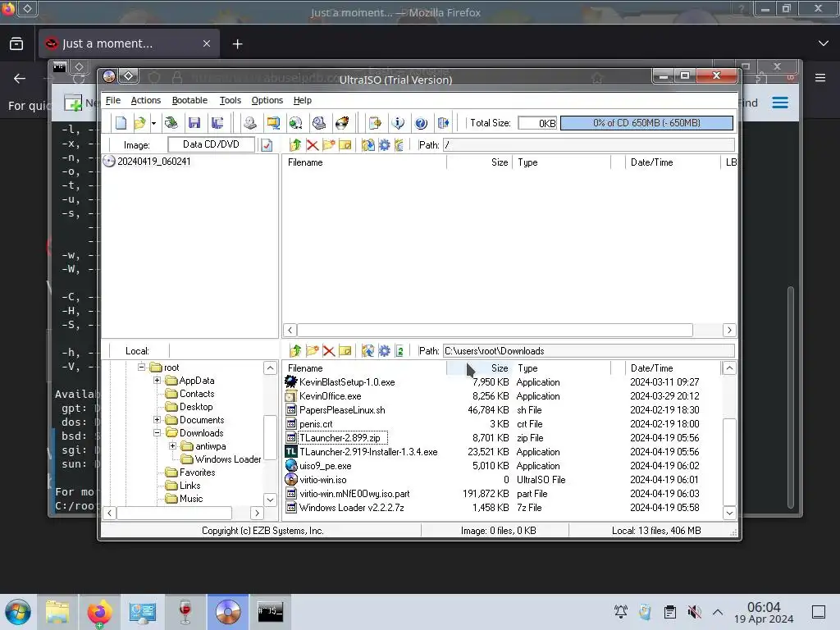Open the Tools menu
This screenshot has width=840, height=630.
(x=231, y=100)
